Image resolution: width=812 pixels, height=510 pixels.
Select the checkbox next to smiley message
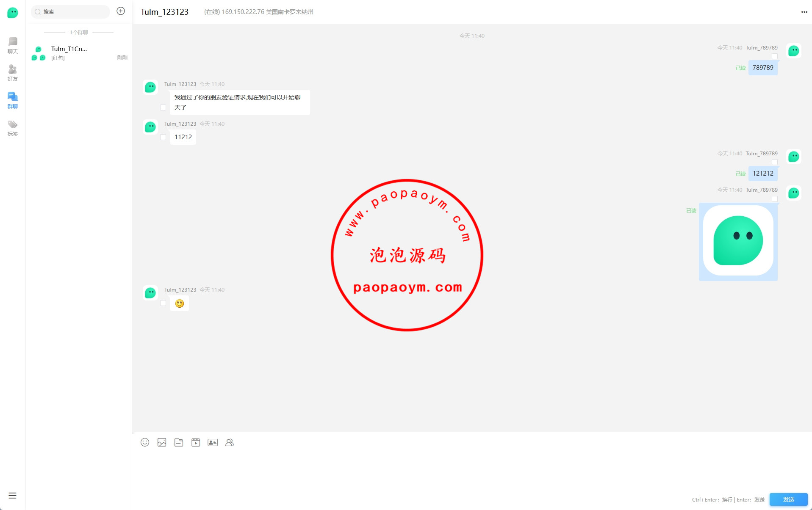click(163, 303)
